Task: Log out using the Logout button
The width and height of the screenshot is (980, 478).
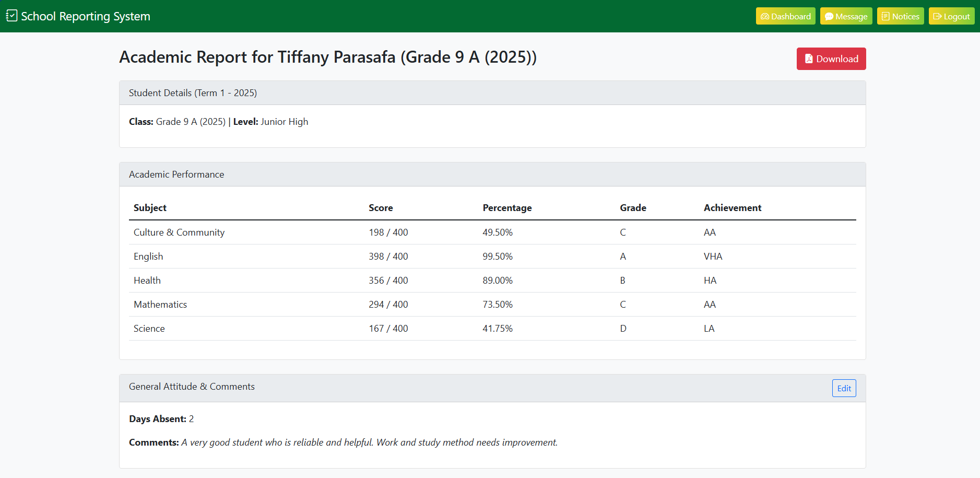Action: tap(951, 16)
